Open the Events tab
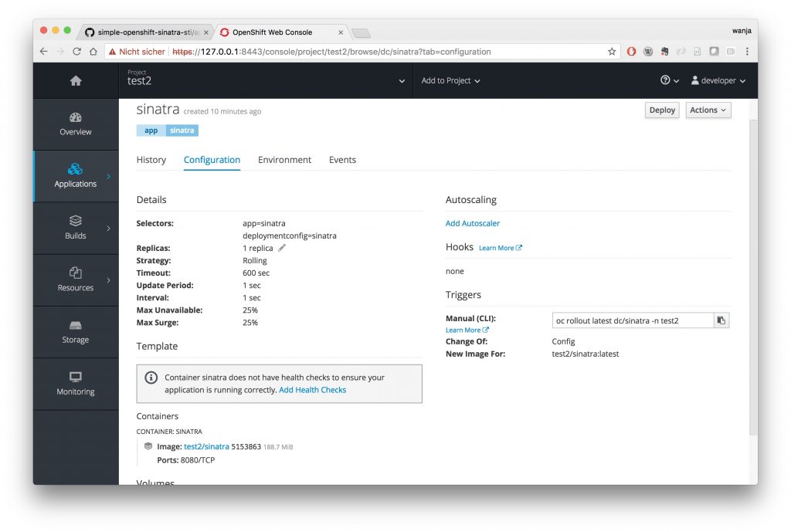Screen dimensions: 791x532 (342, 160)
